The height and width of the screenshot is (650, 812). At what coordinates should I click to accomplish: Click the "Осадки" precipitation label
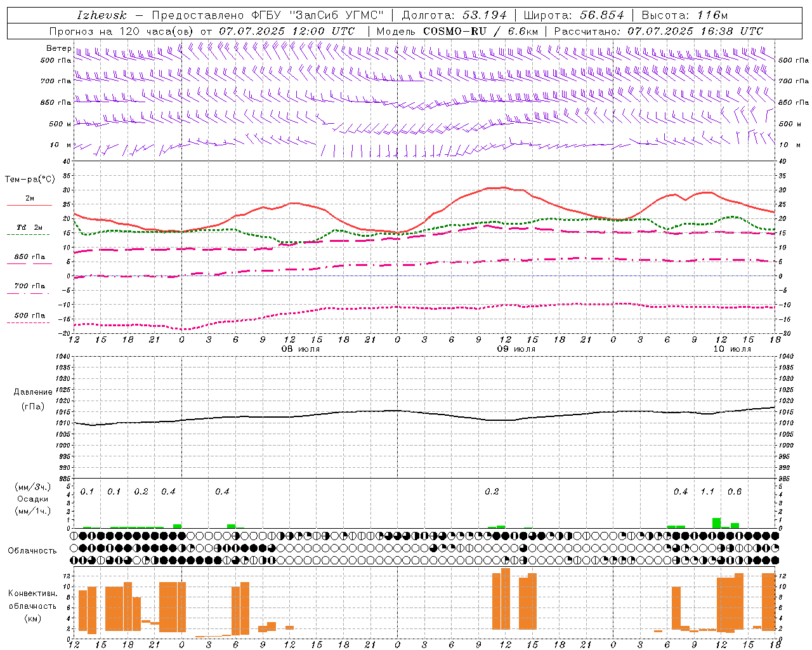[33, 499]
